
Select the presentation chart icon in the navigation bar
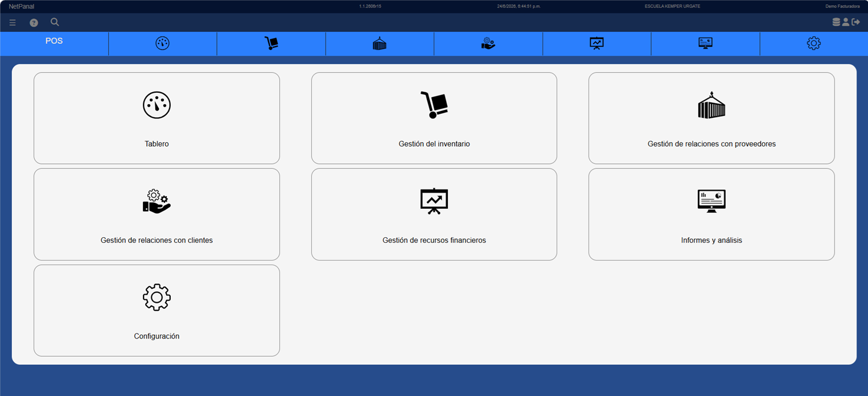(x=597, y=43)
